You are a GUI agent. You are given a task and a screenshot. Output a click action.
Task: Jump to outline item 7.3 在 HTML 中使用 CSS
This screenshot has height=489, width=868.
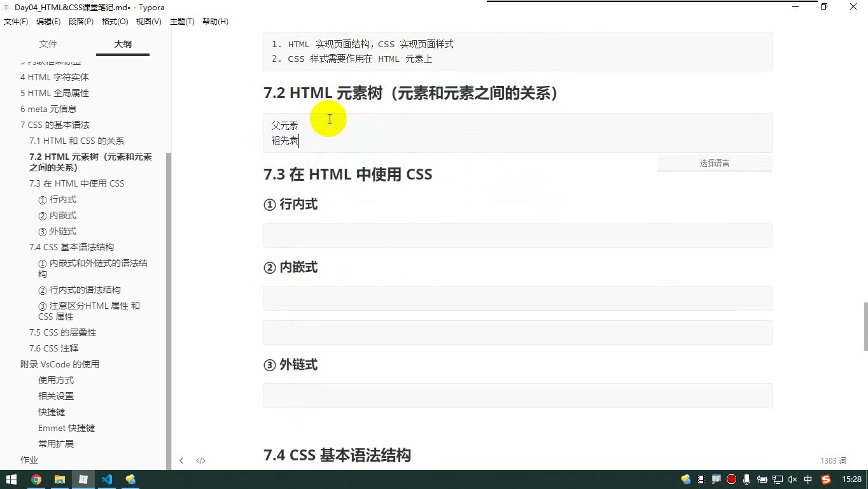76,183
